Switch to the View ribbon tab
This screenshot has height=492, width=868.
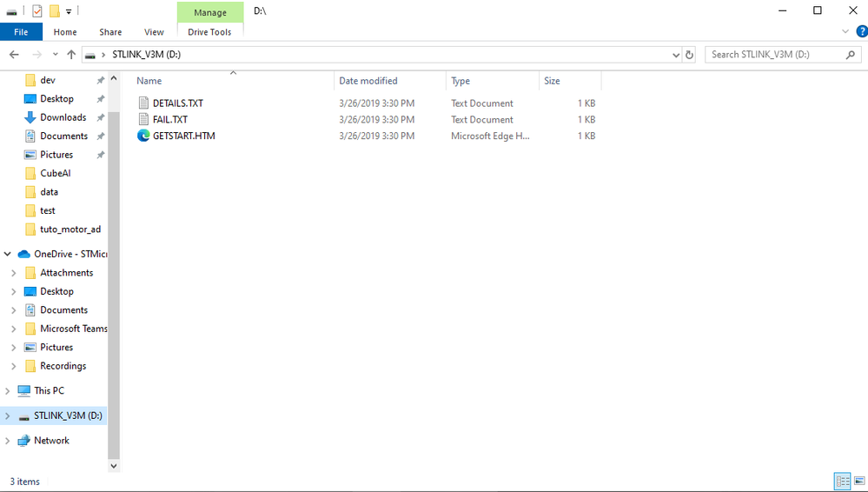[154, 32]
